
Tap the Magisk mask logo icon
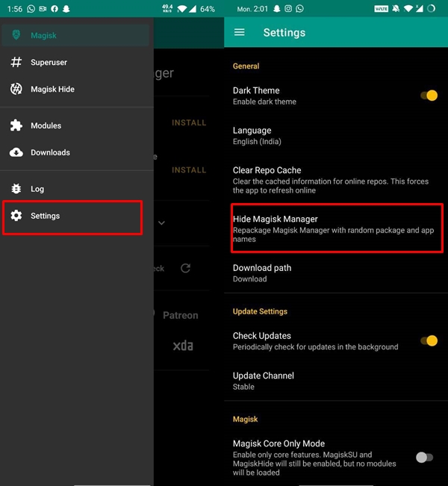[x=16, y=35]
